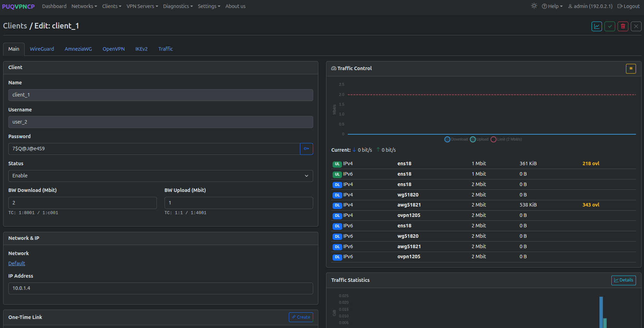Click the download arrow next to Current

pyautogui.click(x=354, y=150)
